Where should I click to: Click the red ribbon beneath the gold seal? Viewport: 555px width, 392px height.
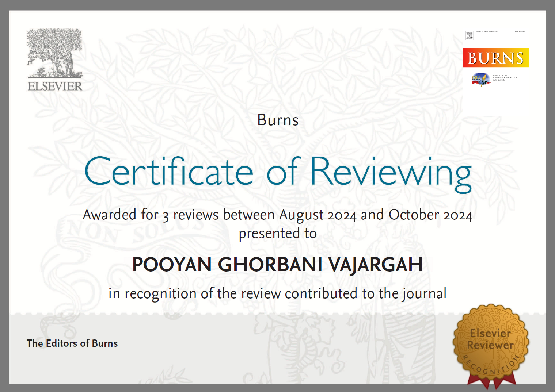(x=492, y=382)
